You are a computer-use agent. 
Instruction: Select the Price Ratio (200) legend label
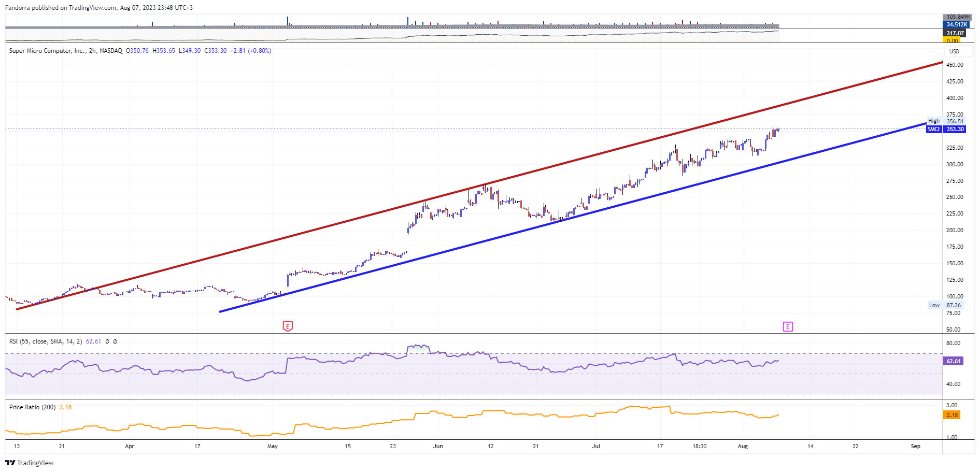click(32, 407)
